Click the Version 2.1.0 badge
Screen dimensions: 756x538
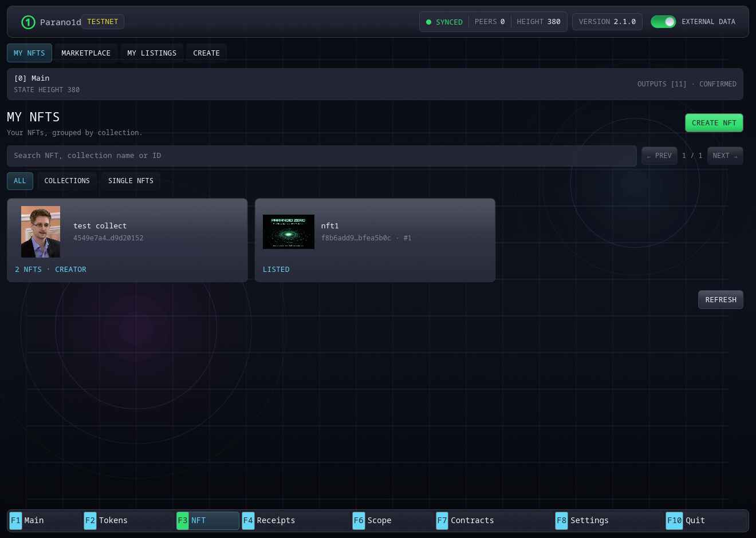click(607, 22)
